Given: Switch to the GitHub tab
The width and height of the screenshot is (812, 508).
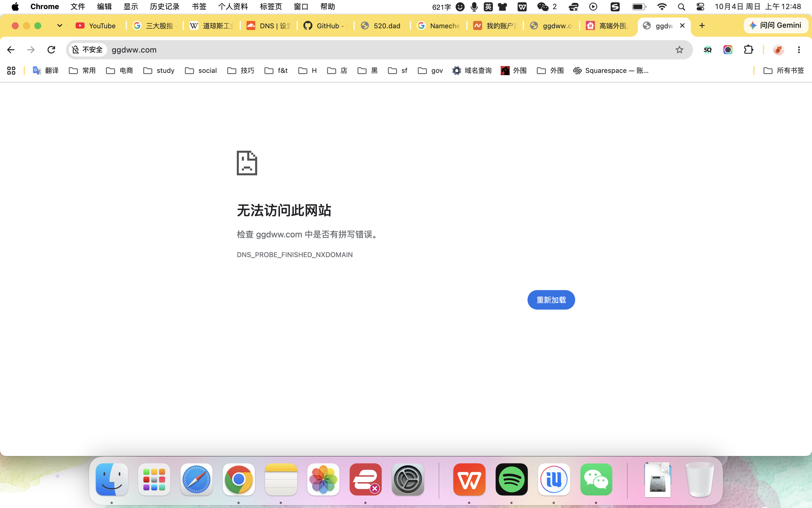Looking at the screenshot, I should [x=325, y=26].
